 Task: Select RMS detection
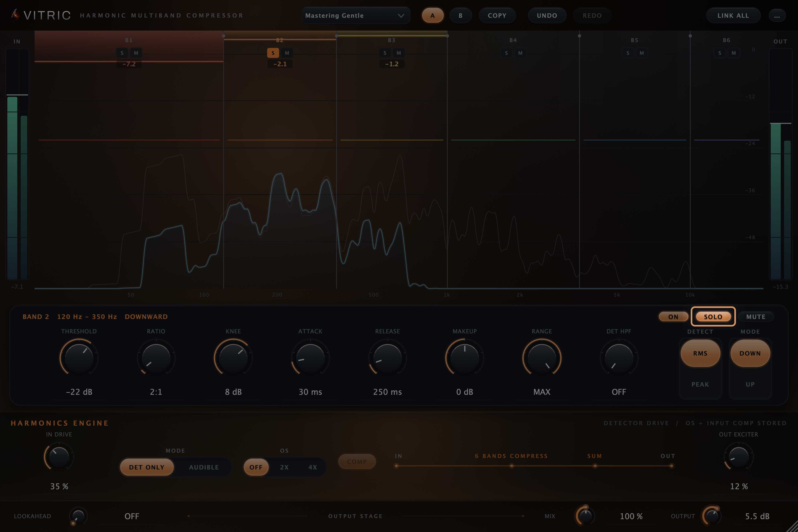click(x=700, y=353)
